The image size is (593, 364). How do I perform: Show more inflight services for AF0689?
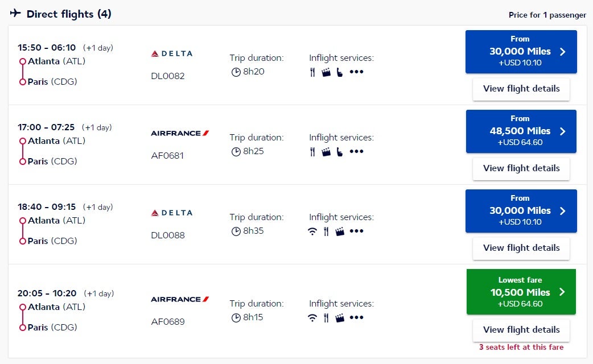[x=356, y=318]
